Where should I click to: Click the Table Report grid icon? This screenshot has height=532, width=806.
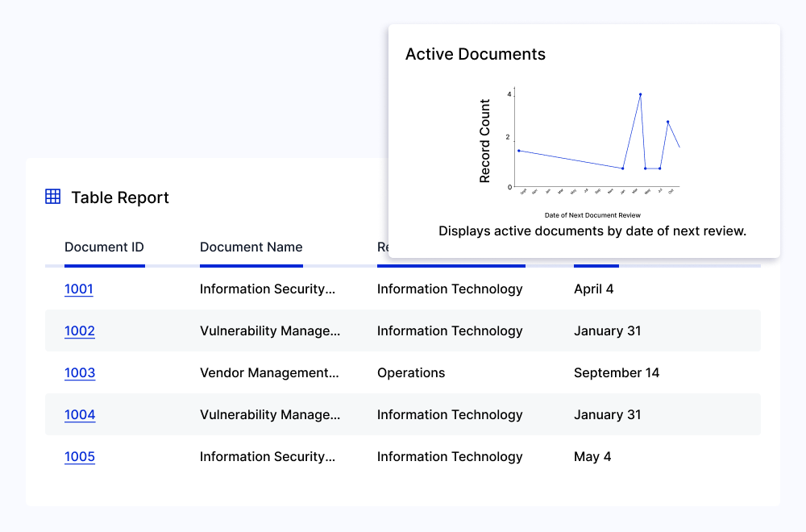point(53,197)
